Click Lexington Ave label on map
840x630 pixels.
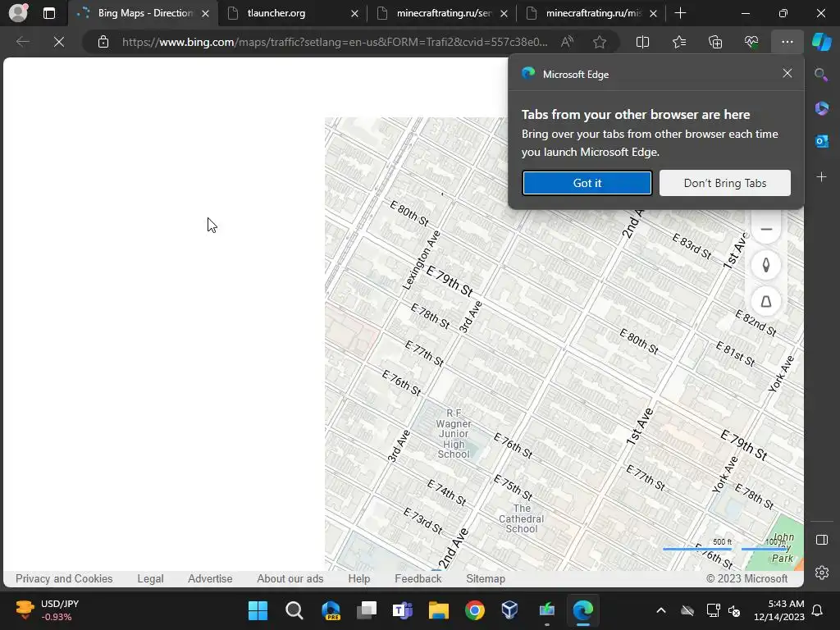click(x=422, y=260)
